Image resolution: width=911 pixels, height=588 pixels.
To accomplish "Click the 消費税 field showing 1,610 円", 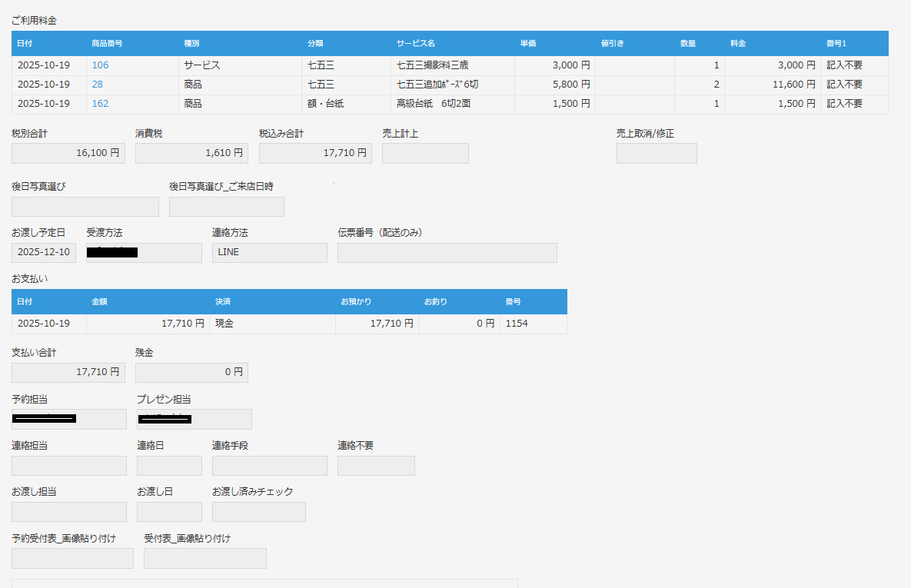I will (191, 153).
